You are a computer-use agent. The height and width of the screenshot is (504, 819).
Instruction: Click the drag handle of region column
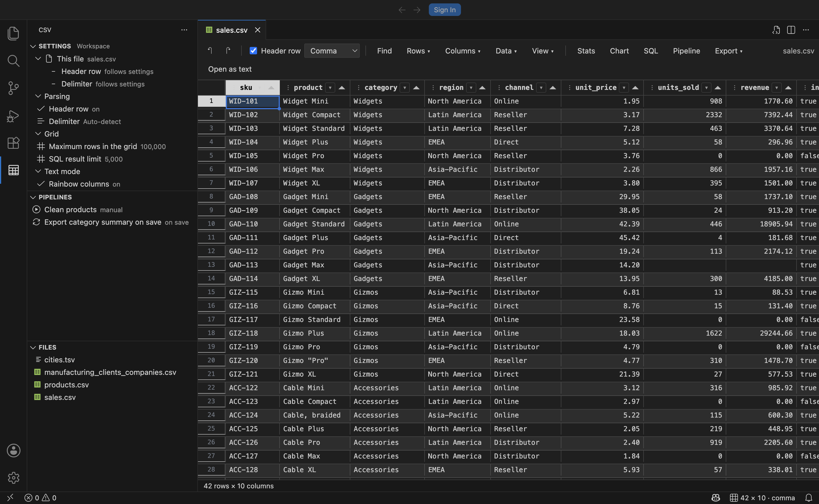(433, 87)
